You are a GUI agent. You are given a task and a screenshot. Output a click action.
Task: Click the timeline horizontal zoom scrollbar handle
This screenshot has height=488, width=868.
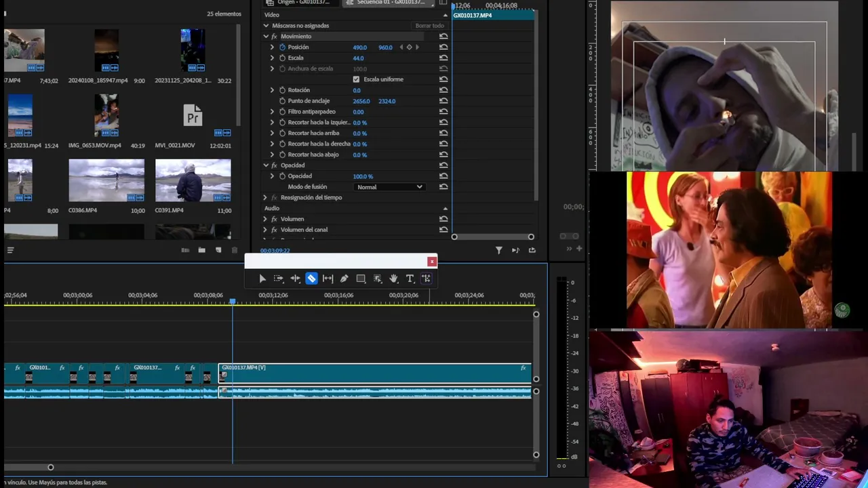pos(50,467)
